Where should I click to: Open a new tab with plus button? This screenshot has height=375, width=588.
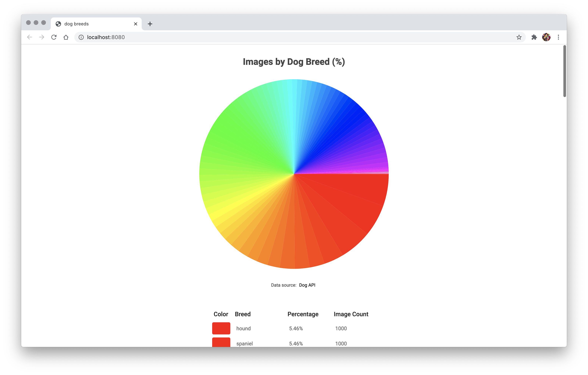(150, 24)
